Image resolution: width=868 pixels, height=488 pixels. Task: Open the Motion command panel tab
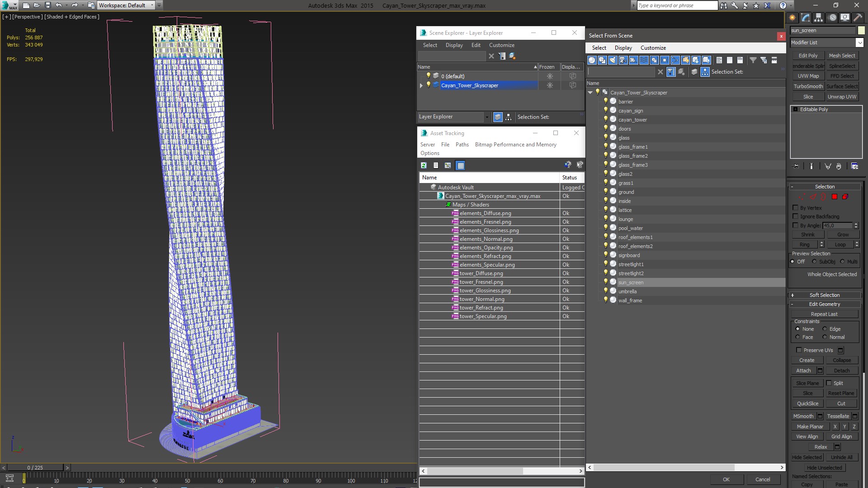click(x=832, y=18)
